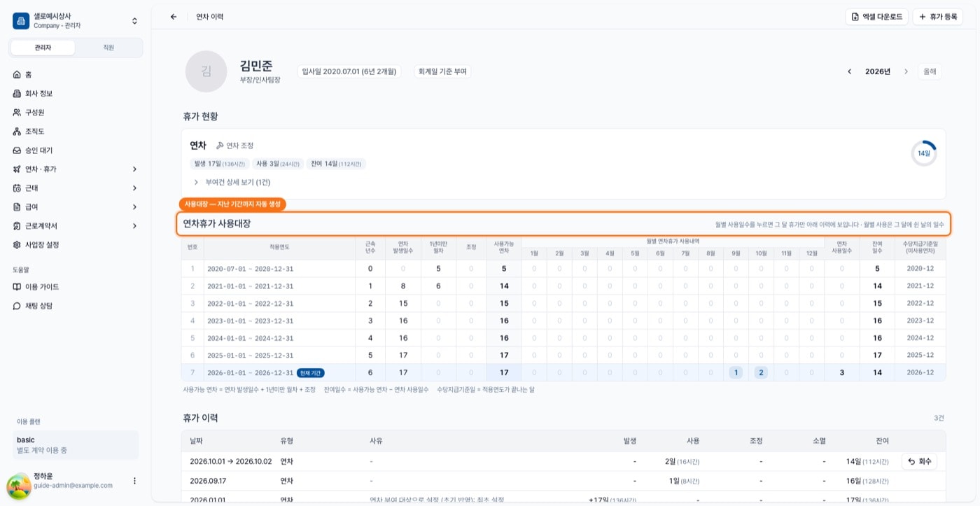Open 연차 조정 adjustment
This screenshot has height=506, width=980.
click(234, 146)
